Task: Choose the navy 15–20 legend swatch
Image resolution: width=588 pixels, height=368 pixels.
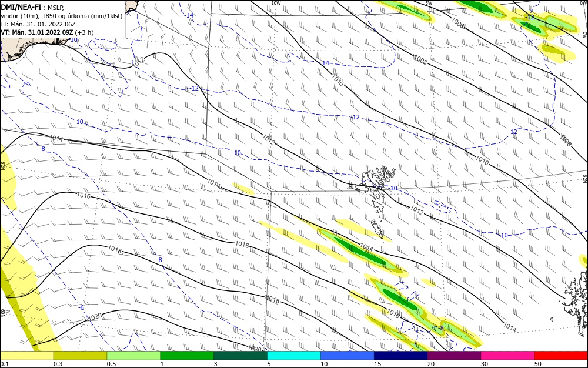Action: click(400, 356)
